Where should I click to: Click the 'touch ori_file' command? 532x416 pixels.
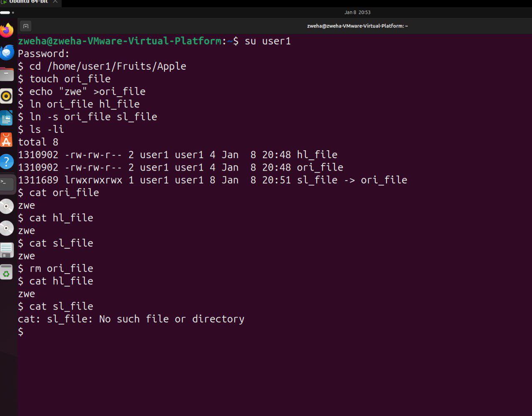[70, 79]
